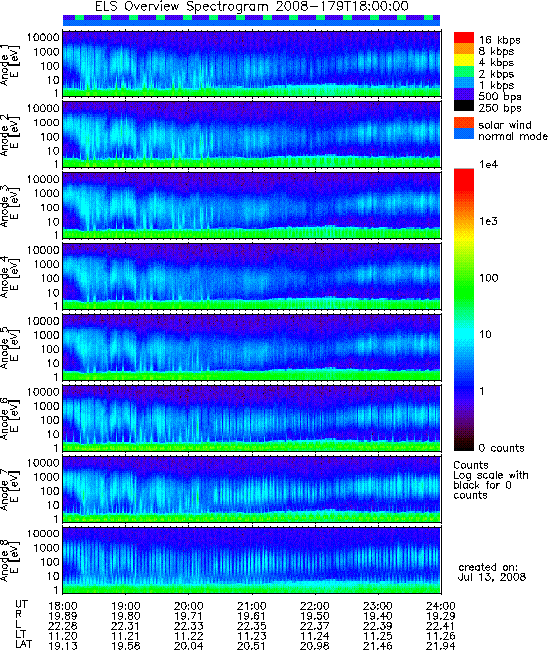Click the 22:00 UT axis label
Viewport: 548px width, 650px height.
coord(315,606)
